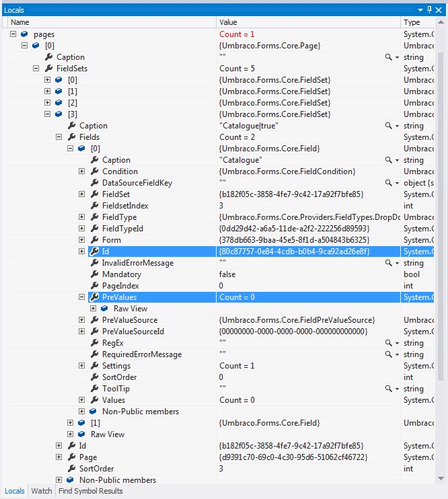Expand the FieldTypeId property
448x499 pixels.
coord(82,229)
